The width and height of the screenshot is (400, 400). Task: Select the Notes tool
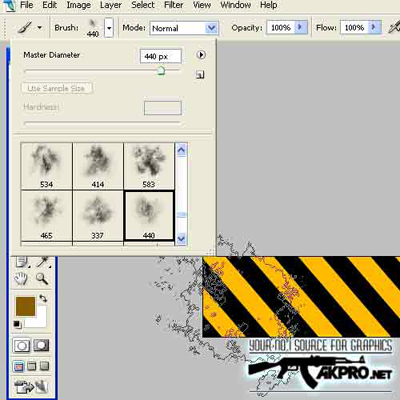point(22,262)
